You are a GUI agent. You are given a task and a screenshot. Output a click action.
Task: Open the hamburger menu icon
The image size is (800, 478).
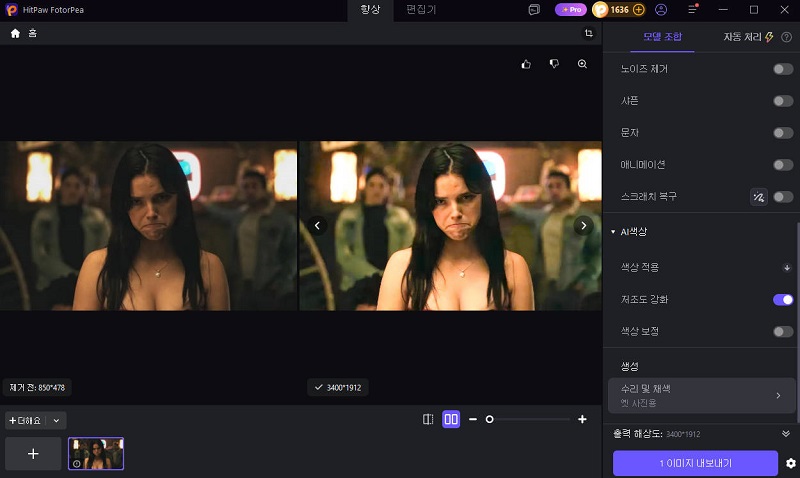click(692, 10)
